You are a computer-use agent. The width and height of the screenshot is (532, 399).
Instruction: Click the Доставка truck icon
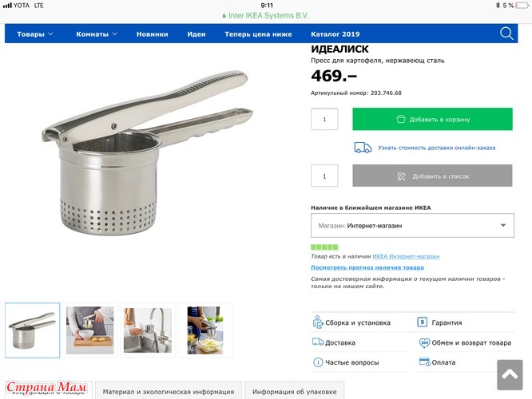pos(318,342)
